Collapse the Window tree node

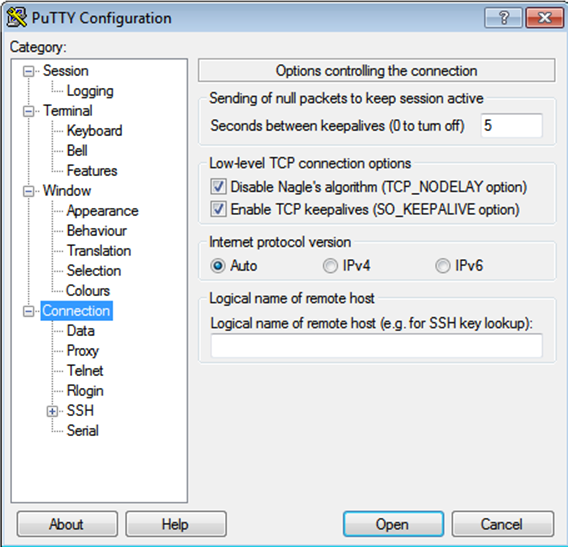click(28, 191)
